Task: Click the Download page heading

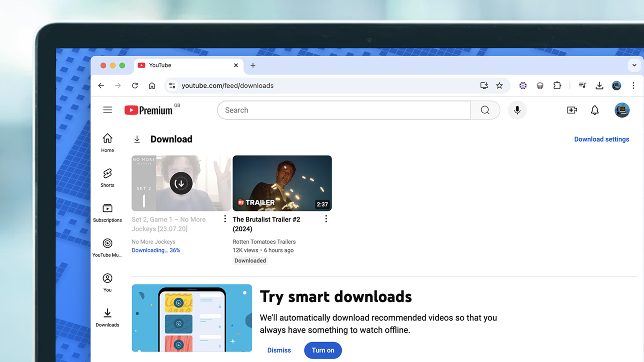Action: 171,139
